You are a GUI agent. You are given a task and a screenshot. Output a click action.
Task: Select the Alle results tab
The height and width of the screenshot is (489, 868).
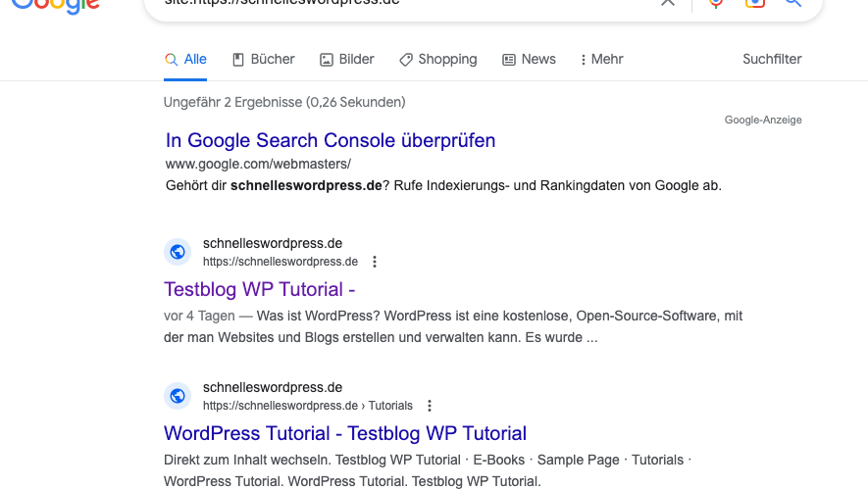(185, 59)
